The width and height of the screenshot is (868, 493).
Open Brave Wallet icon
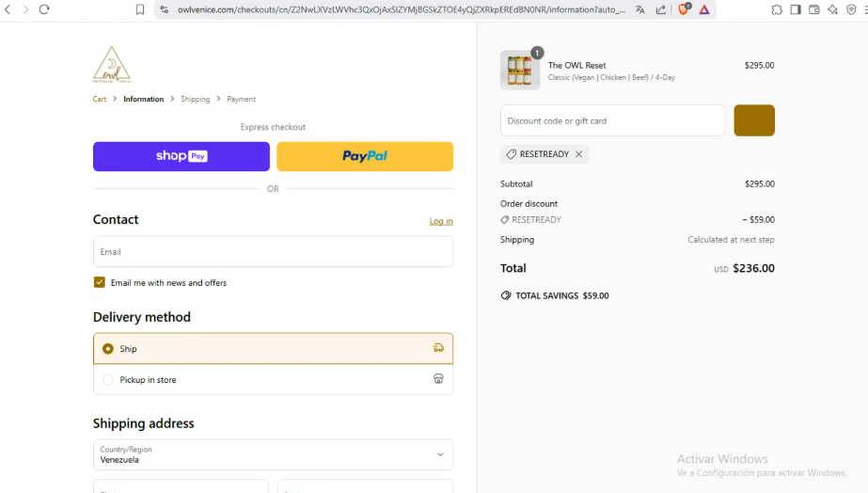coord(813,9)
